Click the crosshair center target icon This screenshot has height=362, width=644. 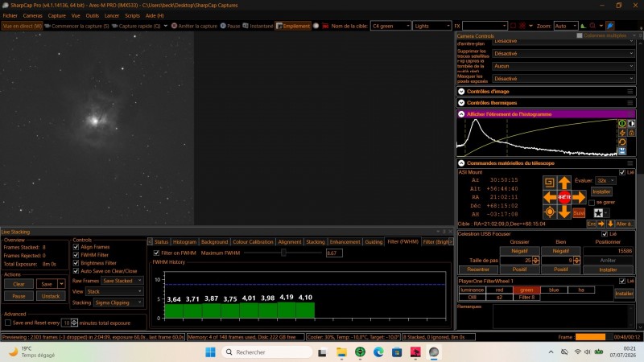tap(550, 212)
